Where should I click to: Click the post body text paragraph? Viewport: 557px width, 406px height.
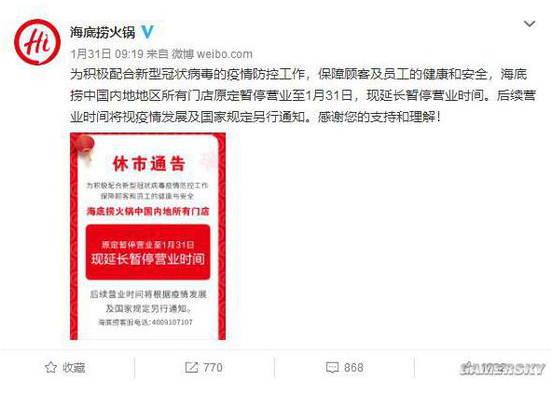(303, 95)
